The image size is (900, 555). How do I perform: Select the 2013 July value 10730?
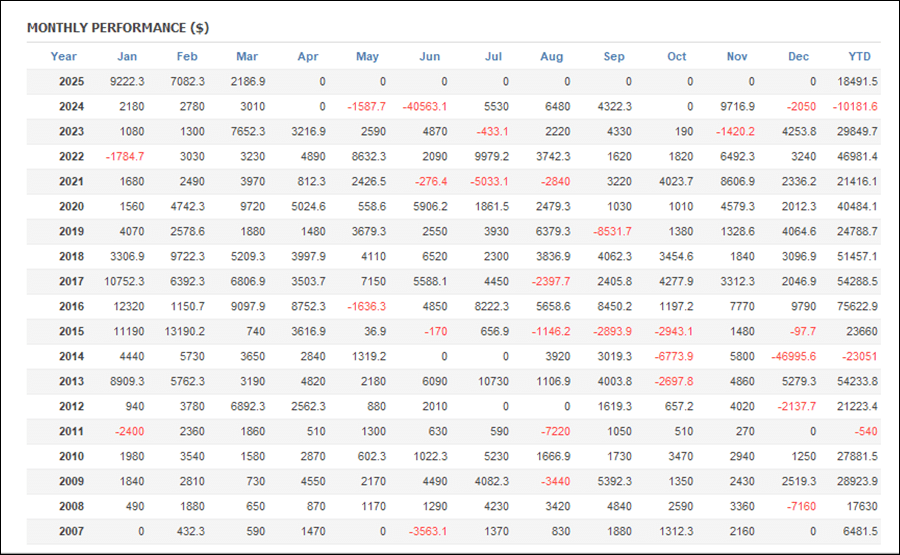tap(493, 382)
